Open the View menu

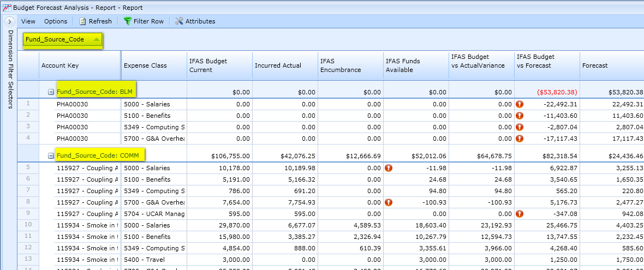click(28, 21)
